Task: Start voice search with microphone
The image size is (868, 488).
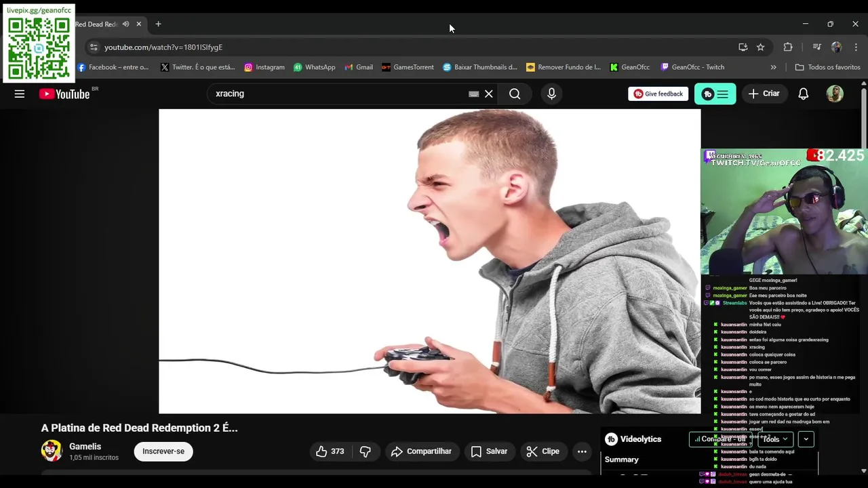Action: tap(551, 94)
